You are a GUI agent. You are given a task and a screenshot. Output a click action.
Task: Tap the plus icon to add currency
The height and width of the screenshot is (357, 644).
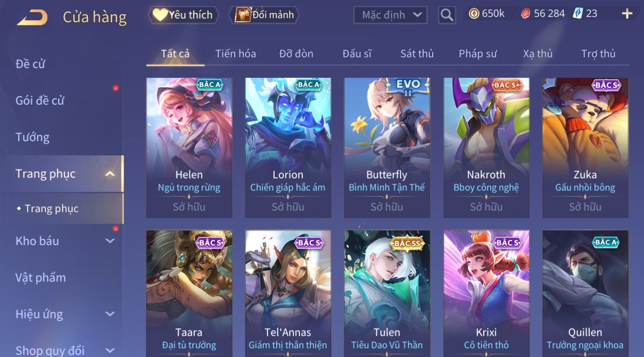click(x=627, y=14)
